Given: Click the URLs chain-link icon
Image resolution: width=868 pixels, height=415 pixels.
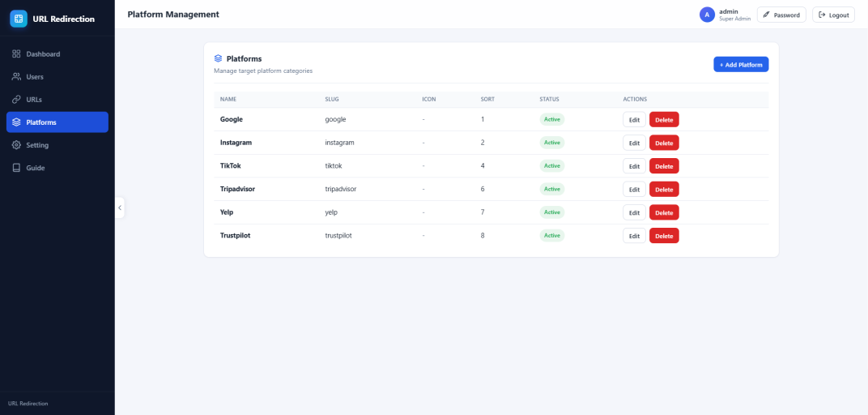Looking at the screenshot, I should click(17, 100).
